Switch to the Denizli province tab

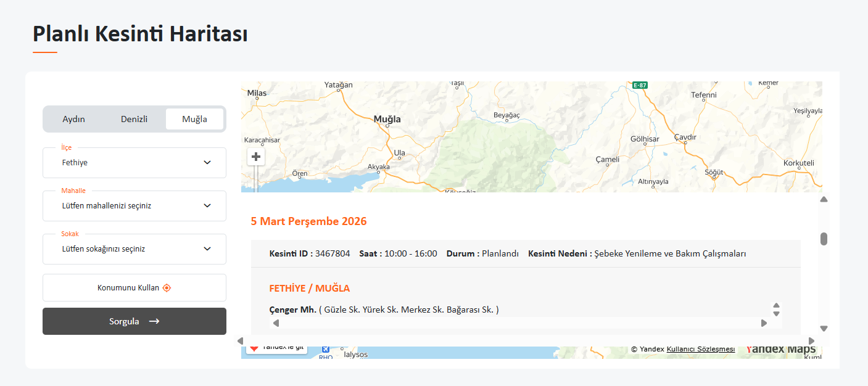coord(134,119)
